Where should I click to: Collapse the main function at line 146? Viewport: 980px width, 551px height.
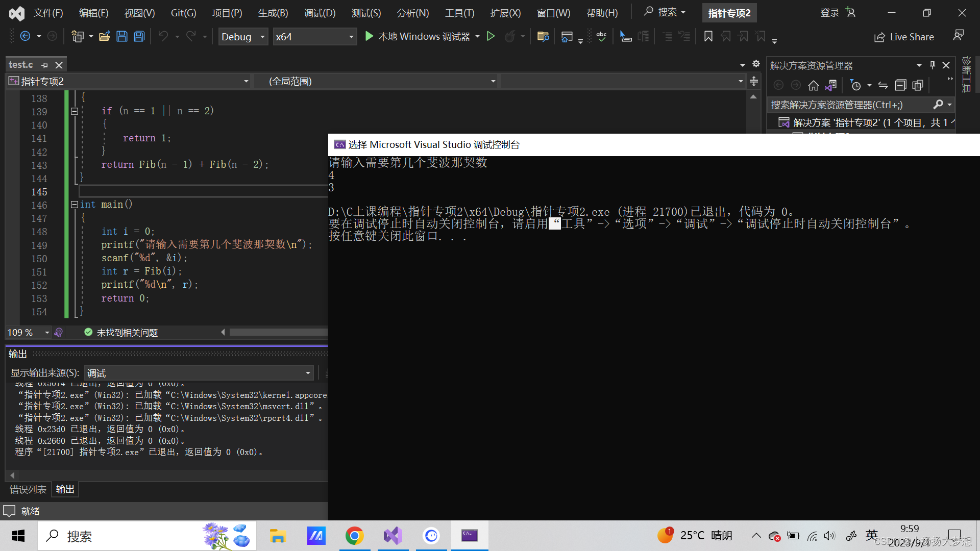point(75,205)
